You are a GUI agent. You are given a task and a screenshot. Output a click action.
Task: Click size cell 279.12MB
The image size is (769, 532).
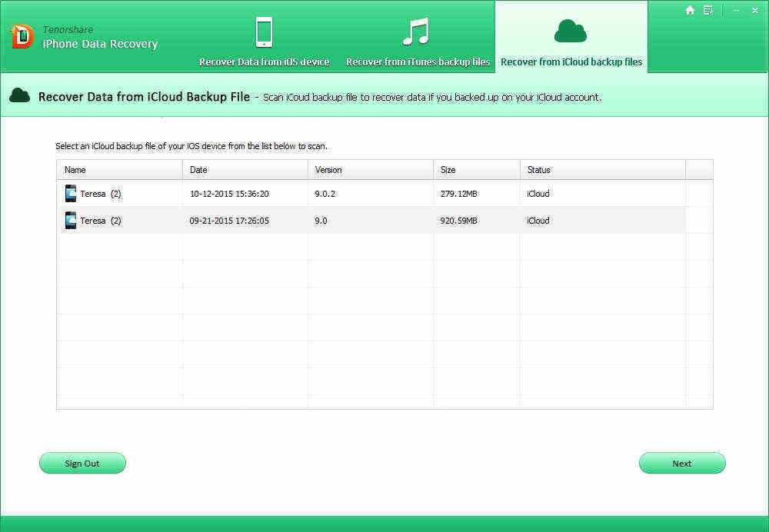click(x=458, y=194)
